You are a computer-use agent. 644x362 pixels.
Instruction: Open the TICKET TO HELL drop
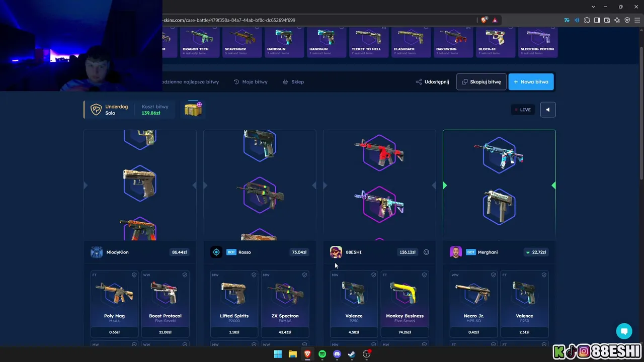369,42
